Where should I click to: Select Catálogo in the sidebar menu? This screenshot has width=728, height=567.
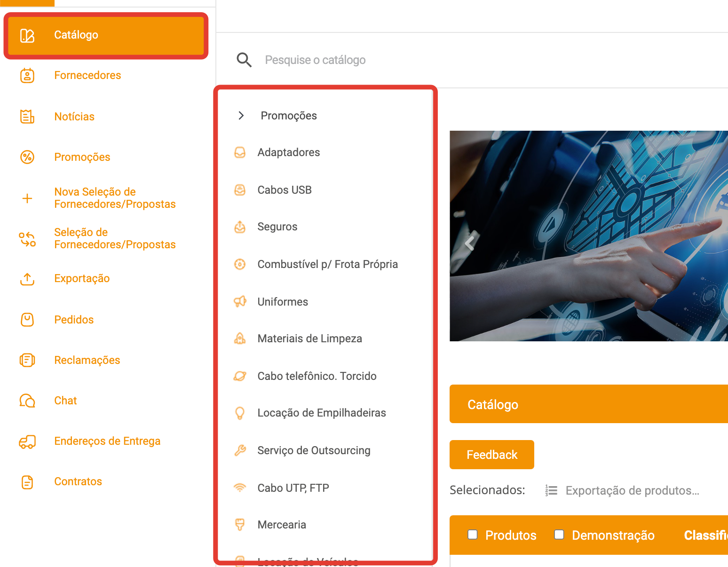106,35
